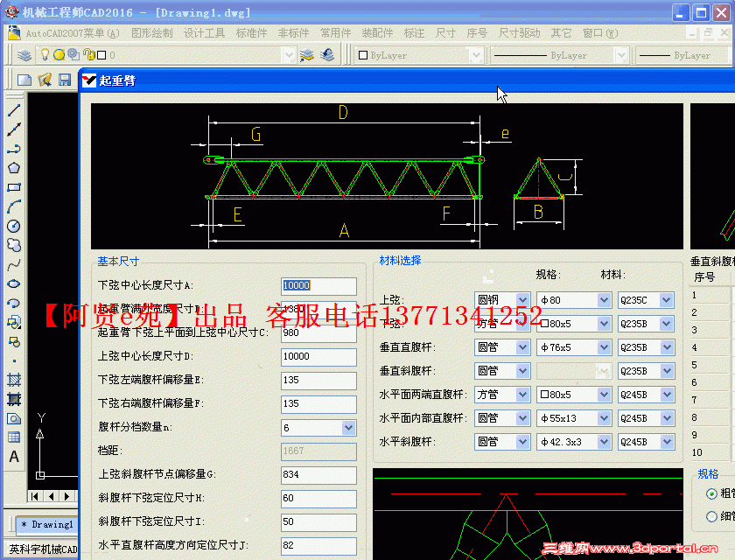Open the 图形绘制 menu
Screen dimensions: 735x560
click(x=152, y=33)
